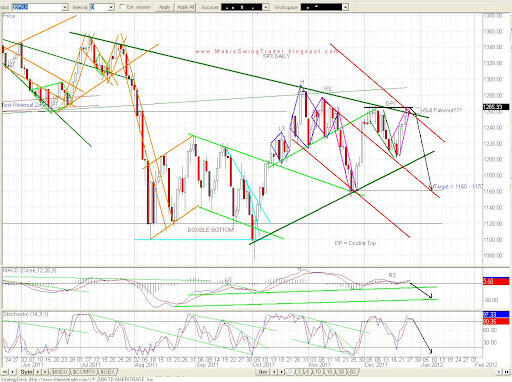Image resolution: width=512 pixels, height=382 pixels.
Task: Click the Sym button in bottom bar
Action: [26, 372]
